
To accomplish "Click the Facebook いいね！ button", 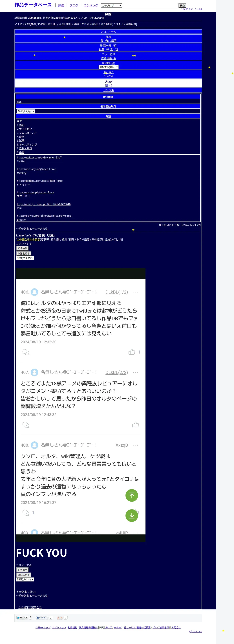I will tap(42, 618).
